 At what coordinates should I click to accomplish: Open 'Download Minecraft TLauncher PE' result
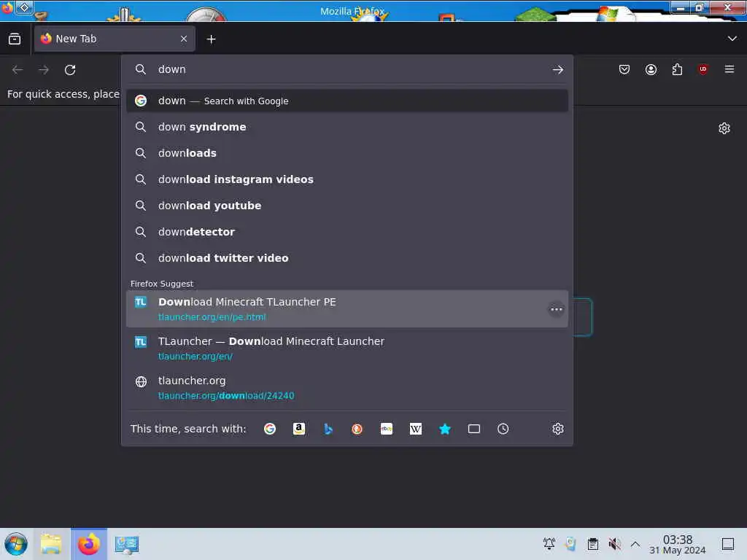point(347,309)
